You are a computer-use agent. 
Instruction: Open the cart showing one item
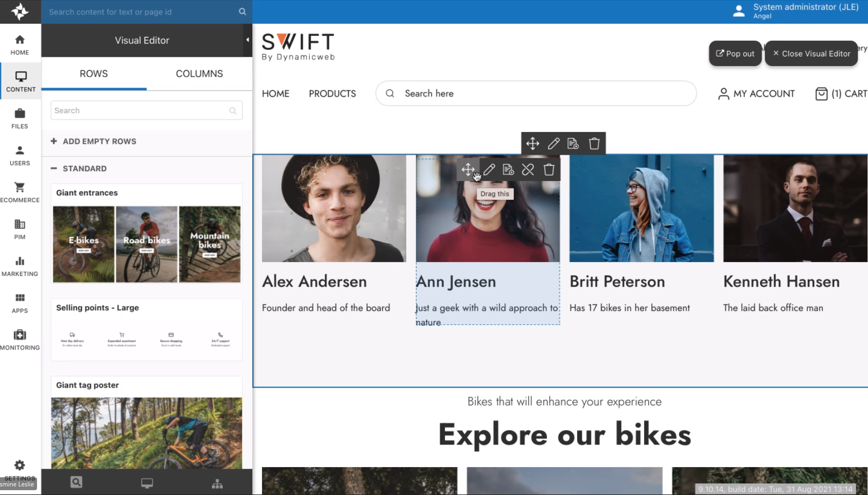pyautogui.click(x=840, y=93)
